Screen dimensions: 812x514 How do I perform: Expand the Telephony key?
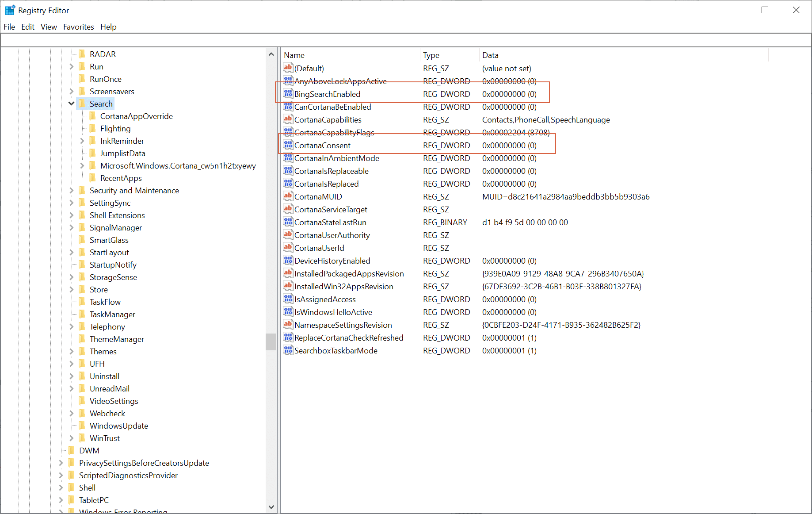(x=72, y=326)
